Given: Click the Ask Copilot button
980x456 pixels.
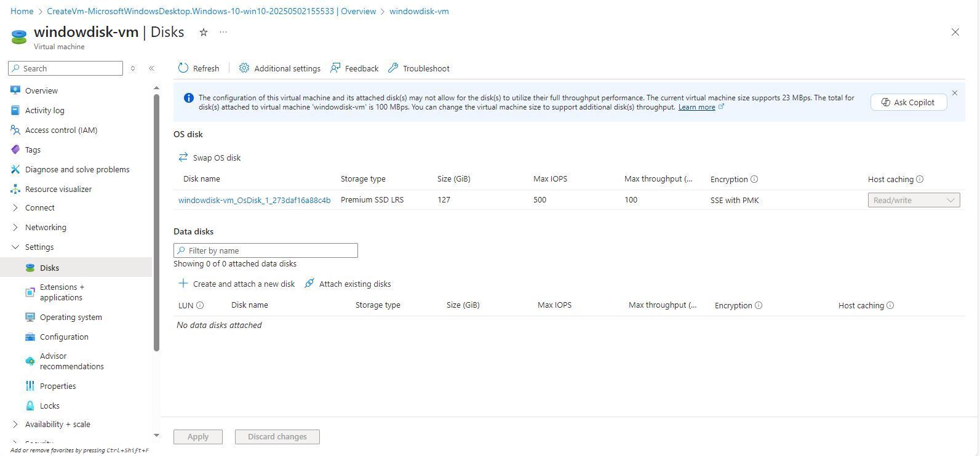Looking at the screenshot, I should pos(908,102).
